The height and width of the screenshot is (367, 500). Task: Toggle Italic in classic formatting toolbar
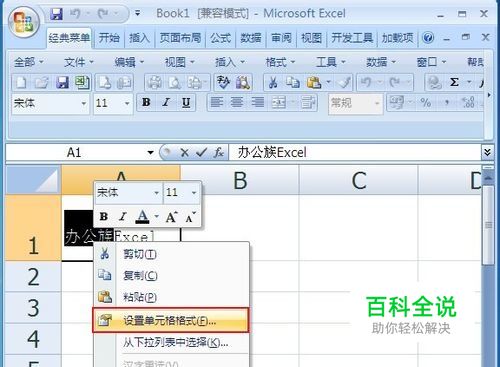point(166,103)
